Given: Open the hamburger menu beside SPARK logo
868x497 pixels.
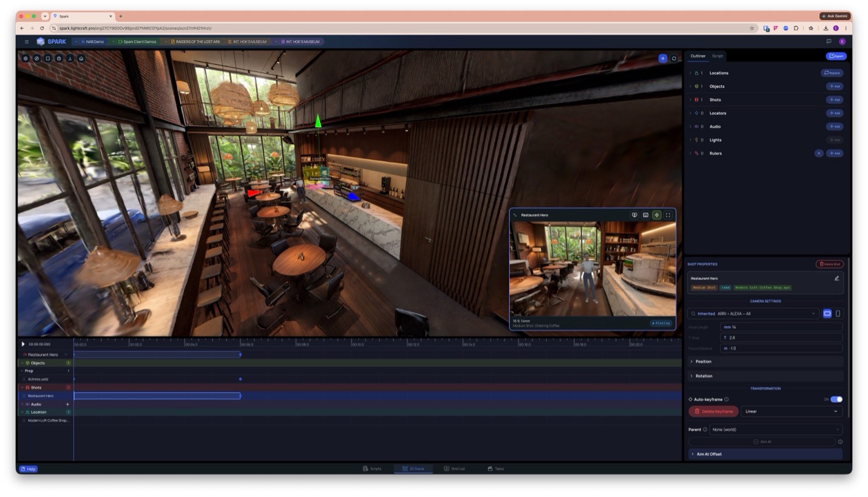Looking at the screenshot, I should [26, 41].
